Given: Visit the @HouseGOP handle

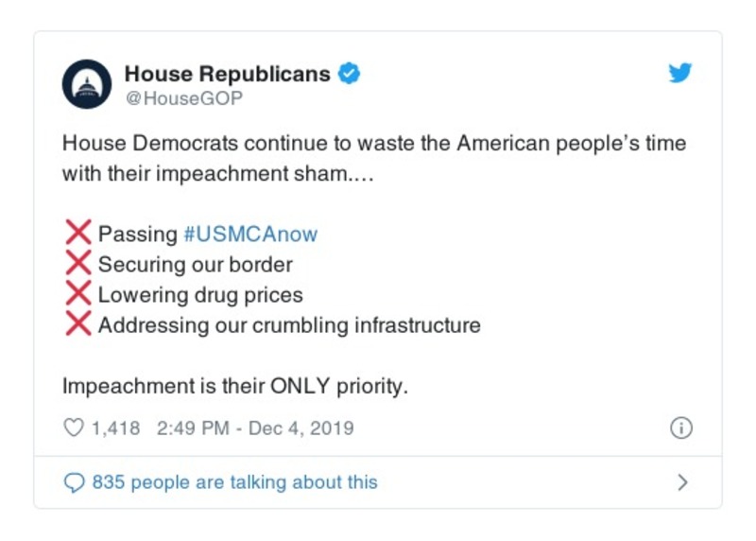Looking at the screenshot, I should pos(183,98).
